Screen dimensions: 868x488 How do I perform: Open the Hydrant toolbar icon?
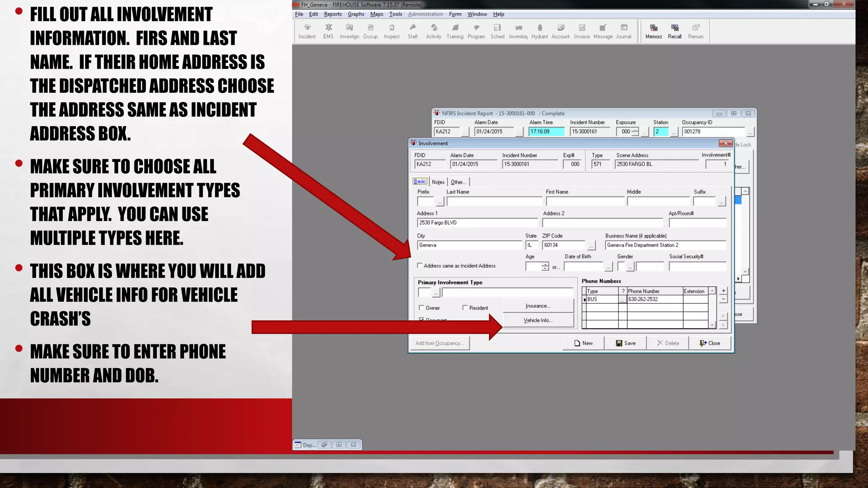tap(540, 31)
